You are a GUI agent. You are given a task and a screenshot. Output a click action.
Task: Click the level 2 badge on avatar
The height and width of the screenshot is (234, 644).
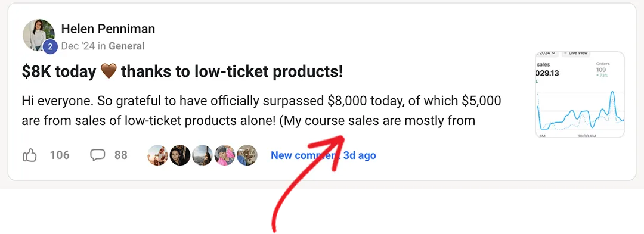(50, 46)
